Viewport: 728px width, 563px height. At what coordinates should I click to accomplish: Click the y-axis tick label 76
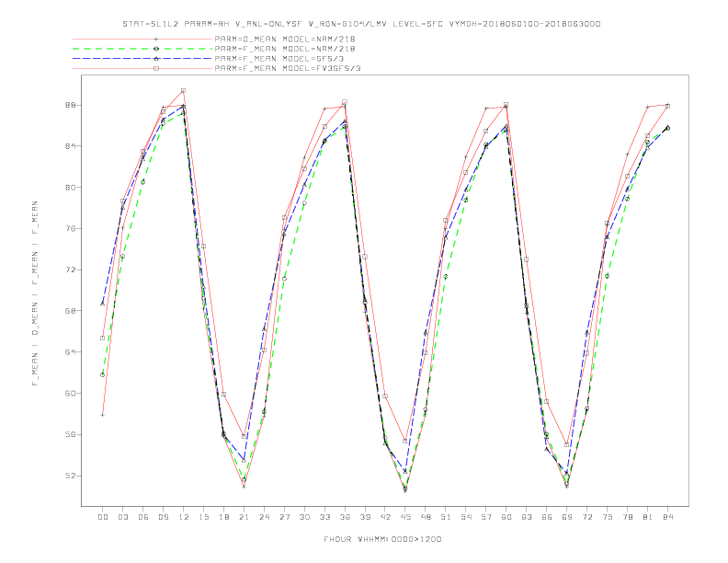tap(70, 228)
